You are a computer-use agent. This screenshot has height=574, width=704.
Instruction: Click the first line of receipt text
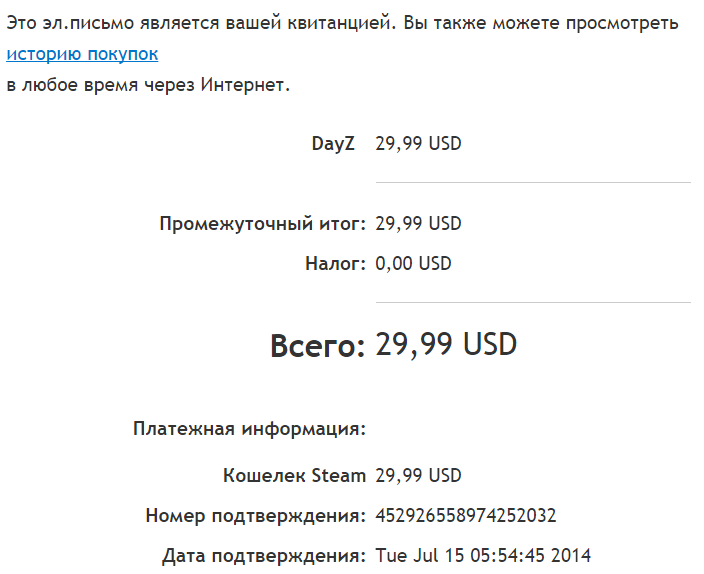click(343, 23)
